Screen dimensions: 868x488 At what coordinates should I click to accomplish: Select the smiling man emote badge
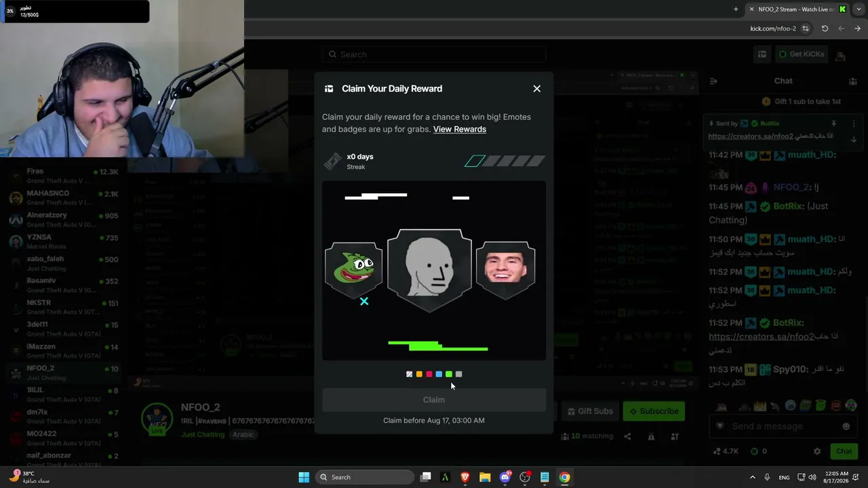[x=505, y=270]
